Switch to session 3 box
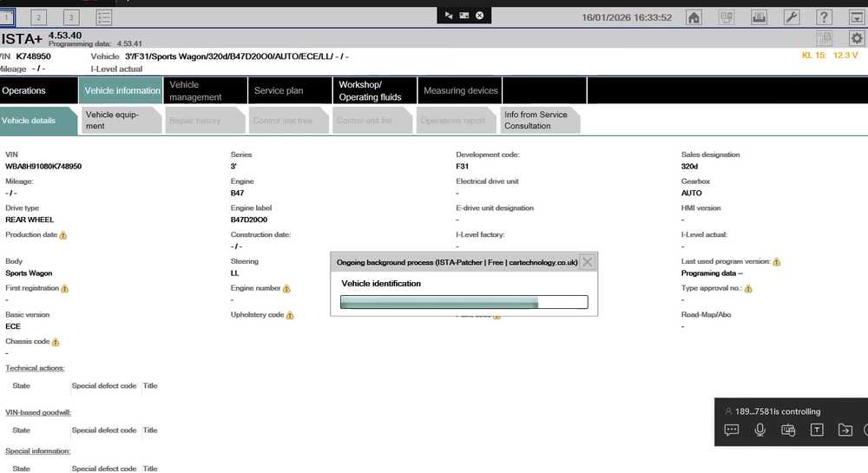The width and height of the screenshot is (868, 473). [x=70, y=17]
